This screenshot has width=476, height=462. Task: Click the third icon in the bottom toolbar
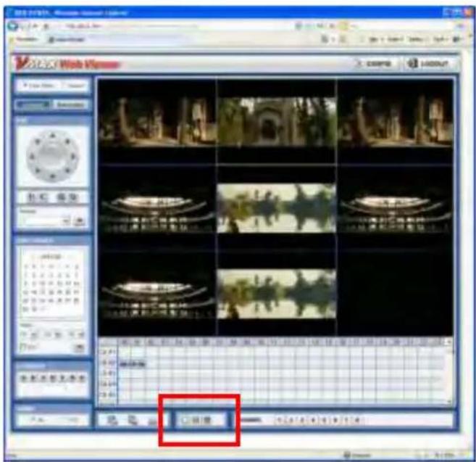point(154,421)
